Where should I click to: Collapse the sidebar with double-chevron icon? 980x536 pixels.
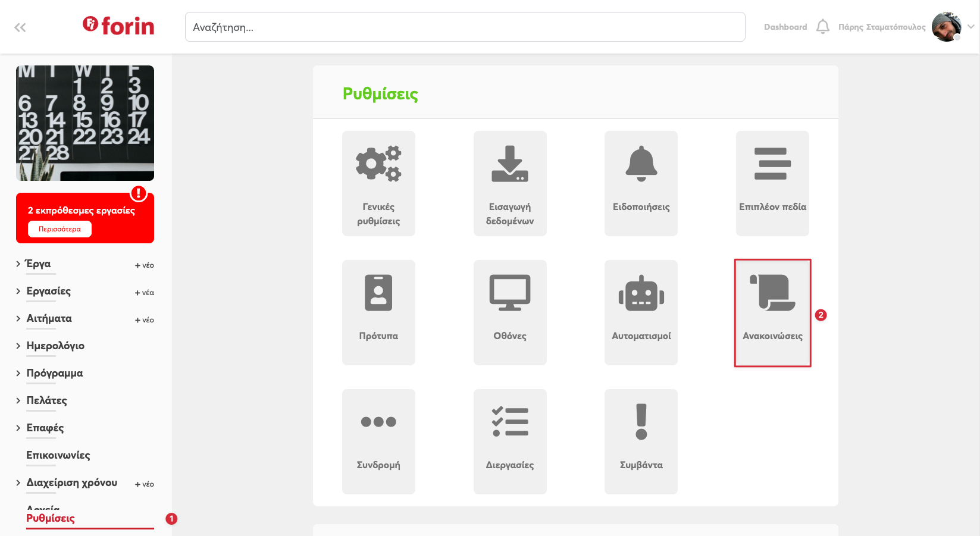click(x=20, y=27)
